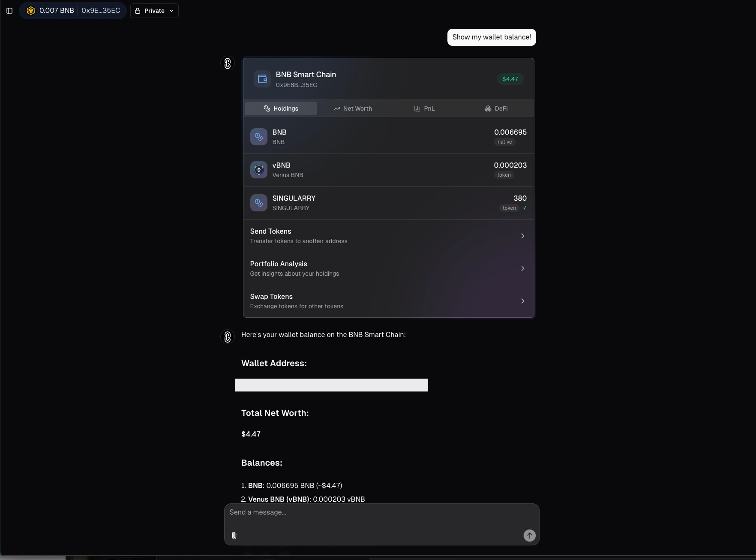Click the token tag on vBNB row

pyautogui.click(x=504, y=175)
